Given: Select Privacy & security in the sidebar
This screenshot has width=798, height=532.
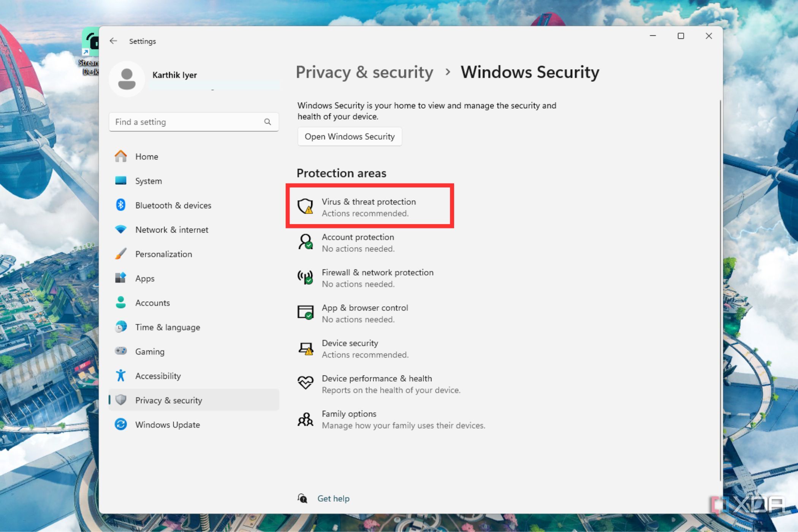Looking at the screenshot, I should click(x=168, y=400).
